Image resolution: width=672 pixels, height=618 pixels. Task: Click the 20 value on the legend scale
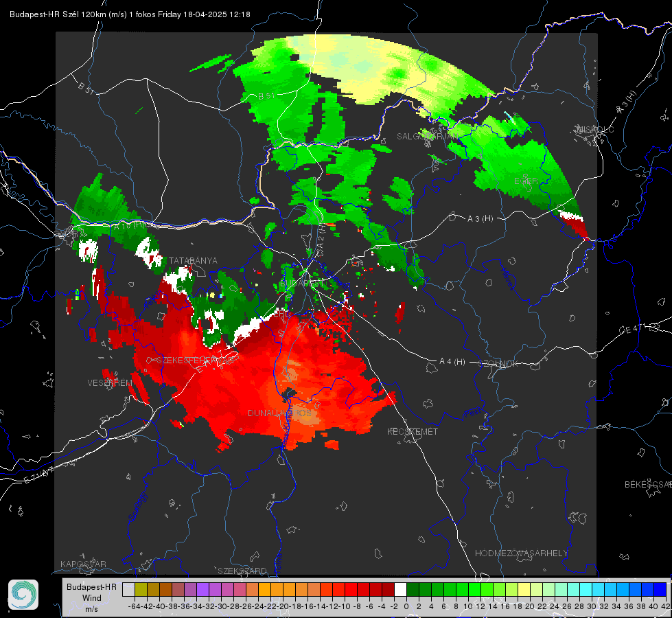(530, 606)
